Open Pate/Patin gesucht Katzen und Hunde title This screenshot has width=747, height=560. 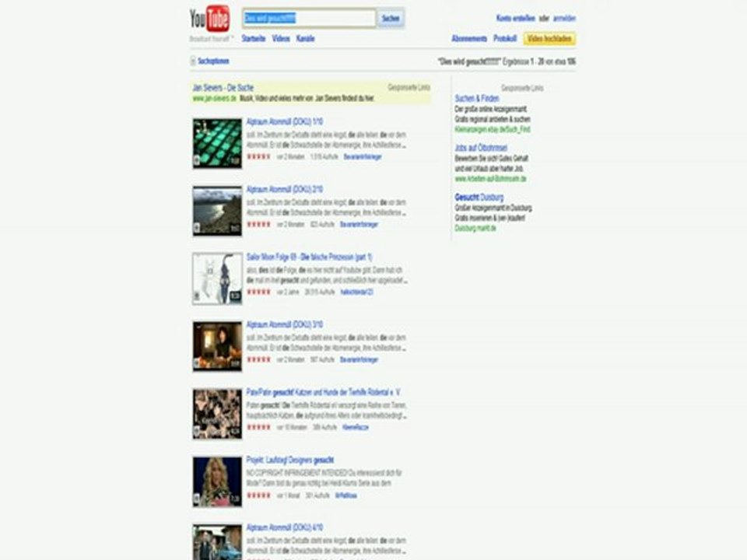click(x=323, y=392)
